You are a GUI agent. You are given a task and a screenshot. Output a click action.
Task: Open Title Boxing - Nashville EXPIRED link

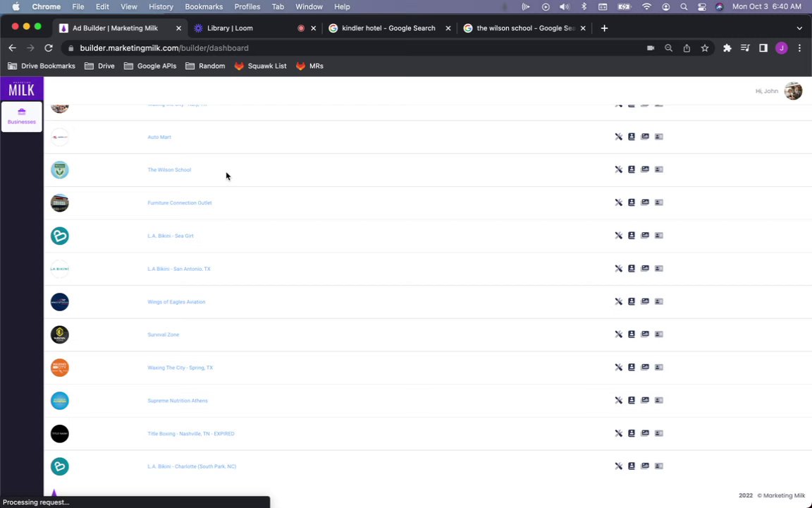click(190, 434)
